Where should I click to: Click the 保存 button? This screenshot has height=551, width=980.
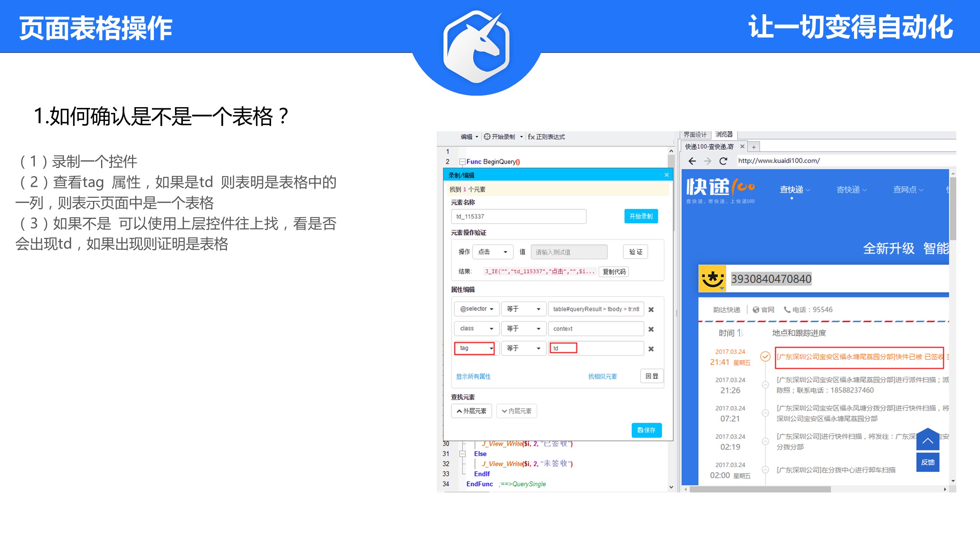646,430
